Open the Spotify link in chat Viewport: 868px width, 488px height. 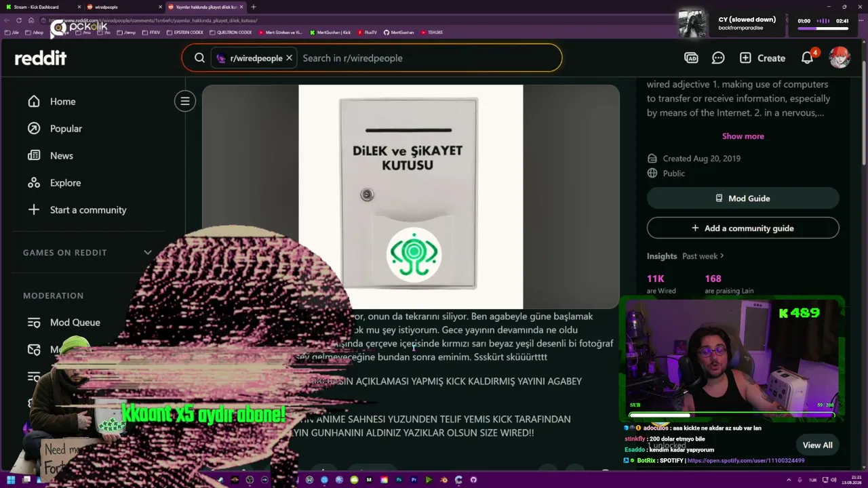746,461
